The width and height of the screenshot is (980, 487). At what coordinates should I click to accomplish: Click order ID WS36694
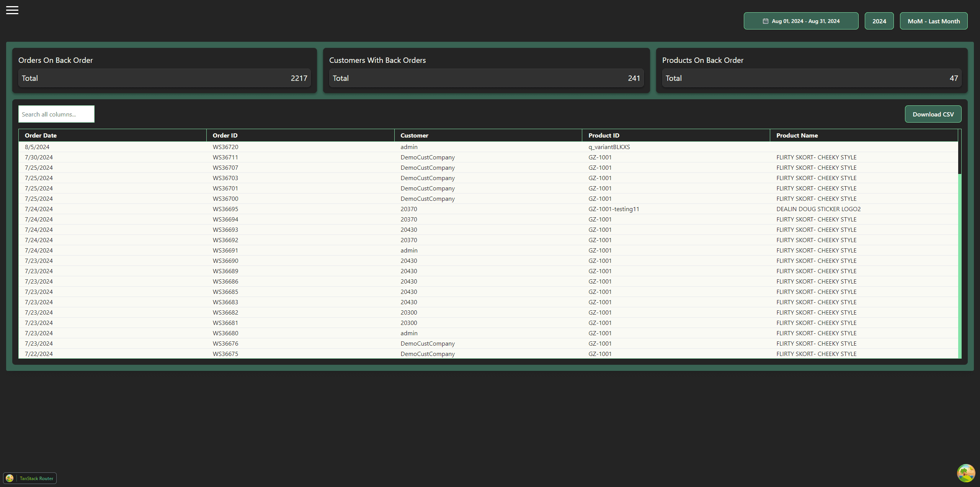click(x=225, y=219)
